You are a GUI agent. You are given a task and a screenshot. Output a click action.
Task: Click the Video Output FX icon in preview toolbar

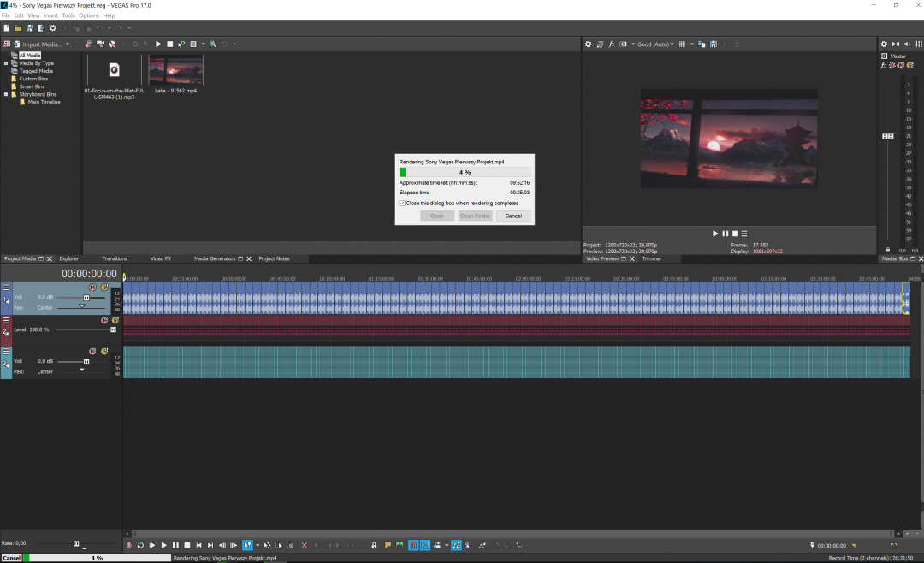(x=612, y=44)
